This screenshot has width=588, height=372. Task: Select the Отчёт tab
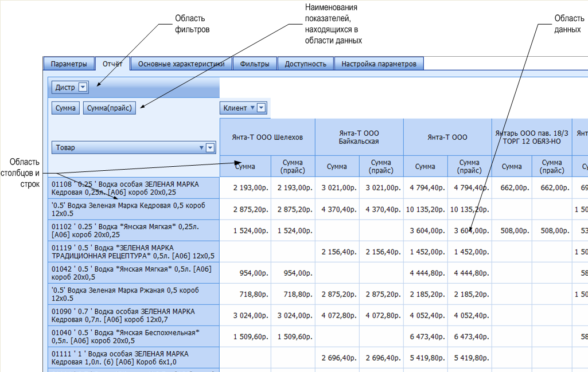[x=112, y=64]
